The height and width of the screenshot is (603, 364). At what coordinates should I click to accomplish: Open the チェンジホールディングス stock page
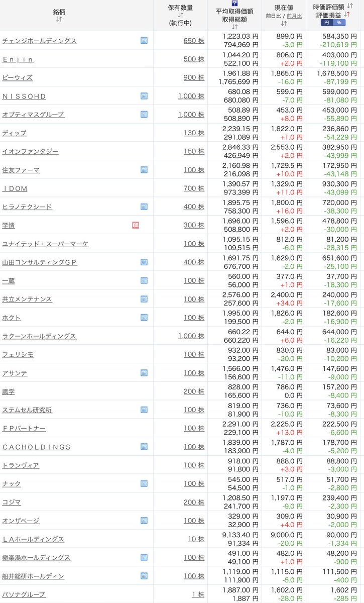point(40,41)
